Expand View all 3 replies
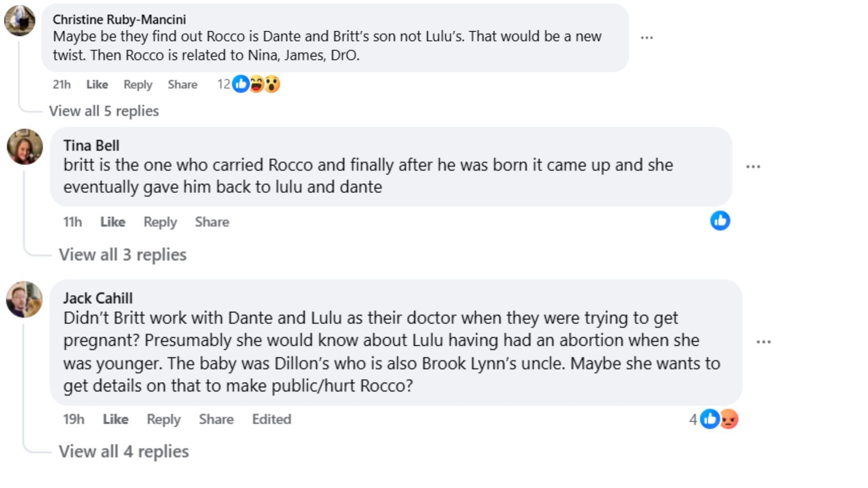Viewport: 868px width, 488px height. tap(123, 255)
